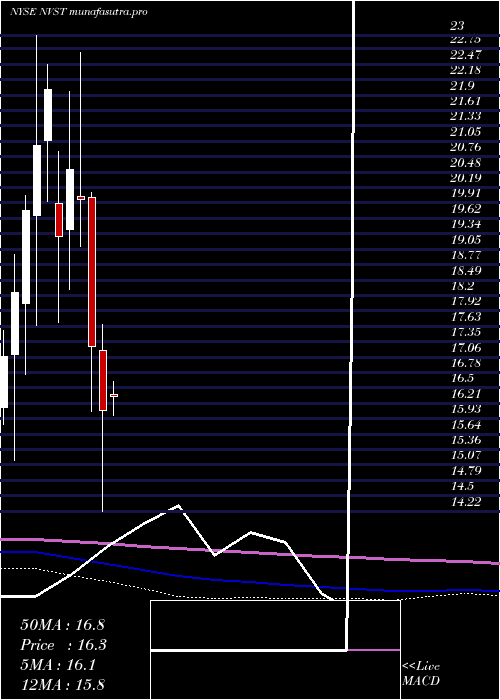The image size is (500, 700).
Task: Click the last small red doji candle
Action: [114, 396]
